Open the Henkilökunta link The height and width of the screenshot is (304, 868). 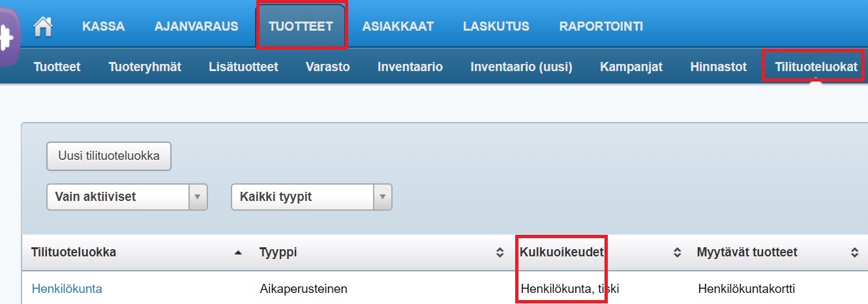point(67,288)
